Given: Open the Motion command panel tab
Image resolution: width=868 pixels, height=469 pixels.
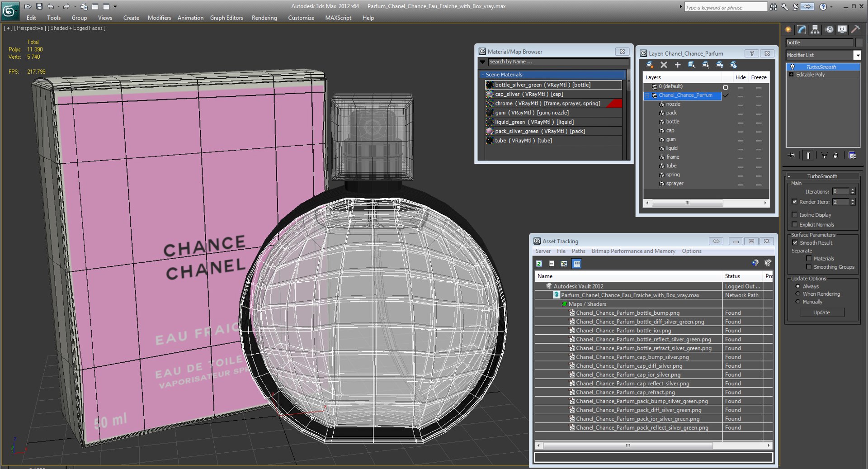Looking at the screenshot, I should coord(829,29).
